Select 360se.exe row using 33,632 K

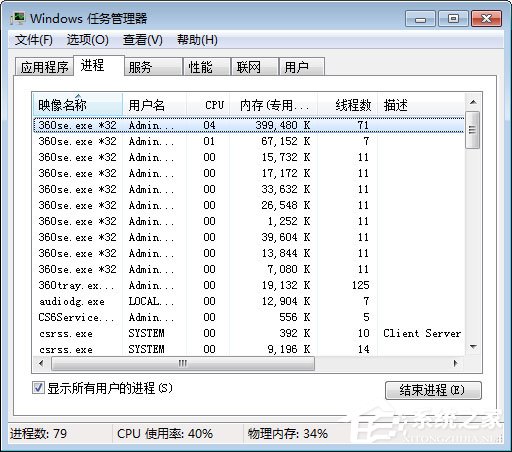(248, 189)
